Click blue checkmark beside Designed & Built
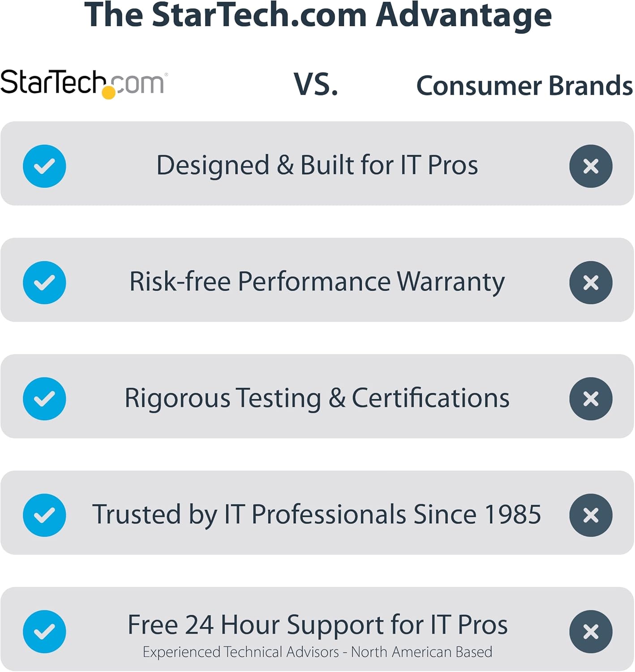Image resolution: width=635 pixels, height=672 pixels. tap(44, 166)
